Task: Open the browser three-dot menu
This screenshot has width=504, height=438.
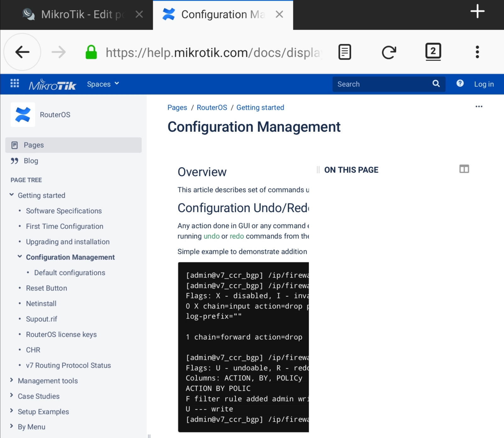Action: coord(477,52)
